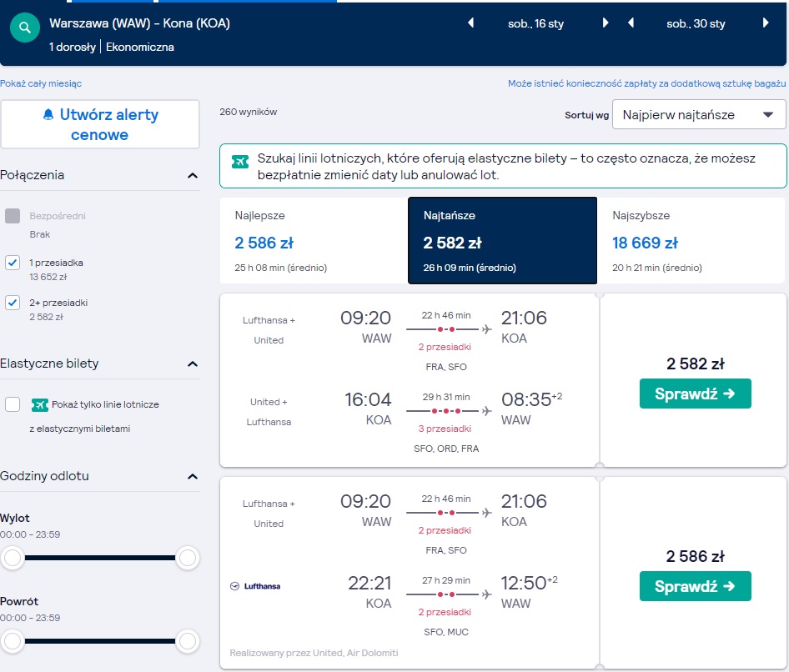Click Lufthansa logo in second result

(x=255, y=586)
